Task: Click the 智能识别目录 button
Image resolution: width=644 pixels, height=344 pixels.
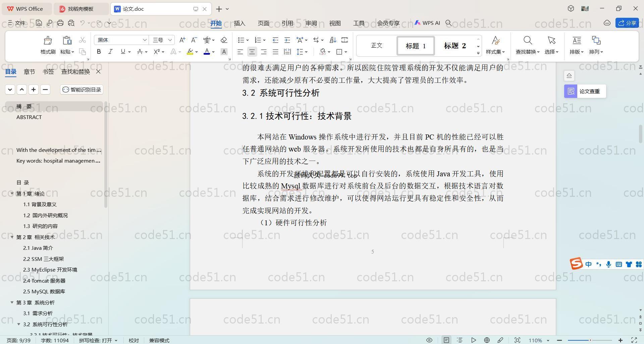Action: click(82, 90)
